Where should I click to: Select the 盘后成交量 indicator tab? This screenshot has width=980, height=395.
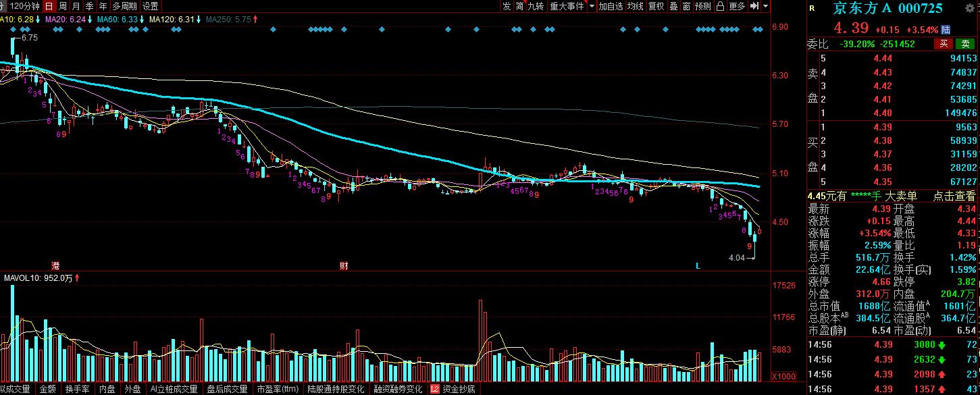(x=228, y=389)
